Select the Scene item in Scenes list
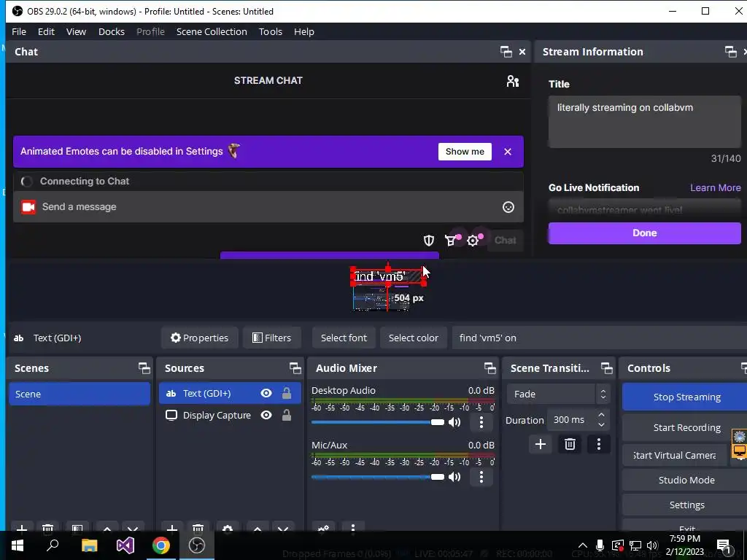This screenshot has height=560, width=747. [80, 394]
